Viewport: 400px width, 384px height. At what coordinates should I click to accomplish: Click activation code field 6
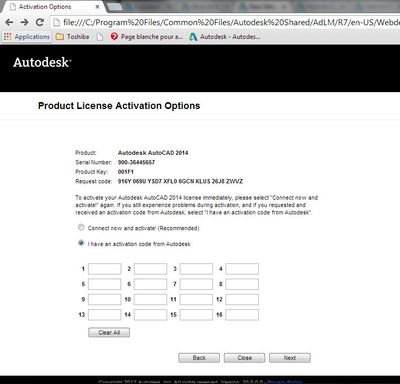point(150,284)
